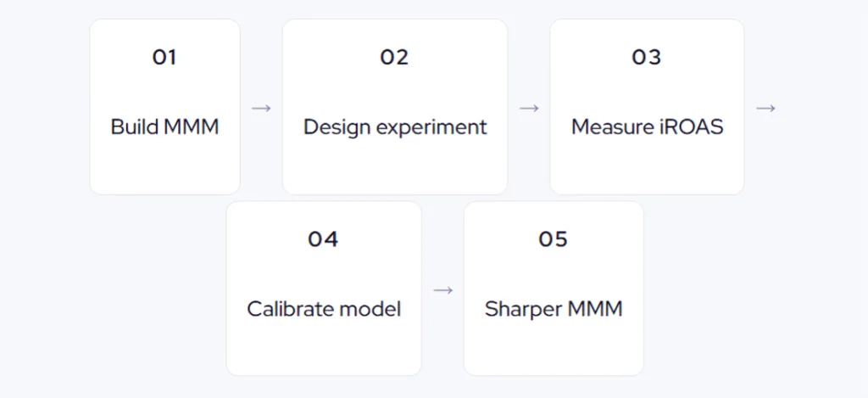Click the Build MMM label
Image resolution: width=868 pixels, height=398 pixels.
164,127
